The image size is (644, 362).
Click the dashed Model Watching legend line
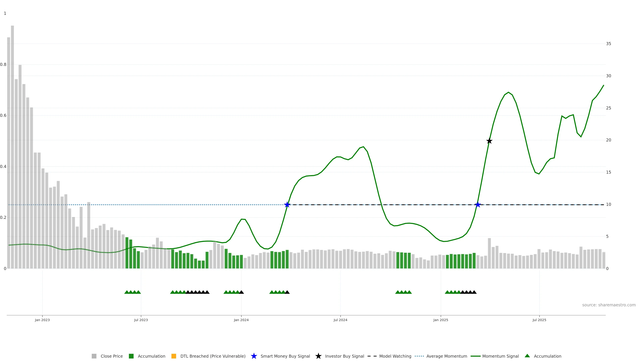click(372, 356)
